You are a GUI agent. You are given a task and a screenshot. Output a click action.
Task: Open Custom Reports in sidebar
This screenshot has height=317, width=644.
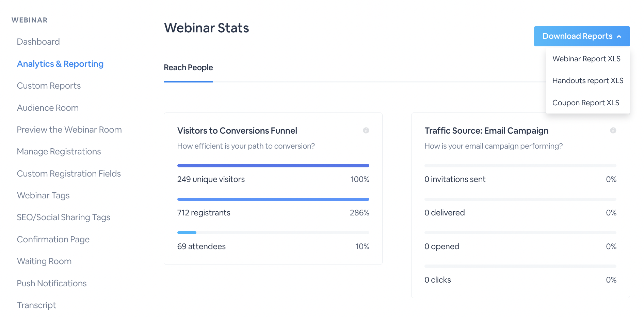49,86
